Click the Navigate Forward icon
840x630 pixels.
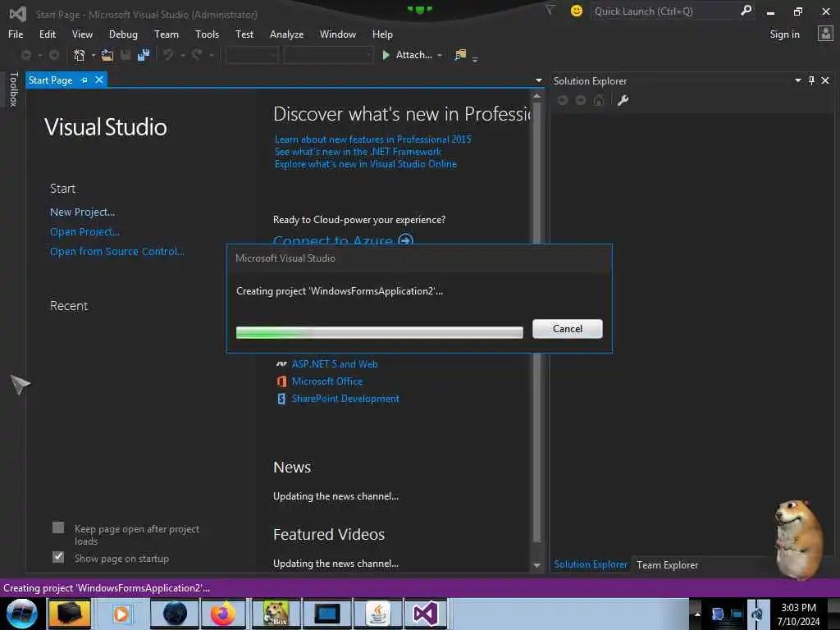pos(54,55)
